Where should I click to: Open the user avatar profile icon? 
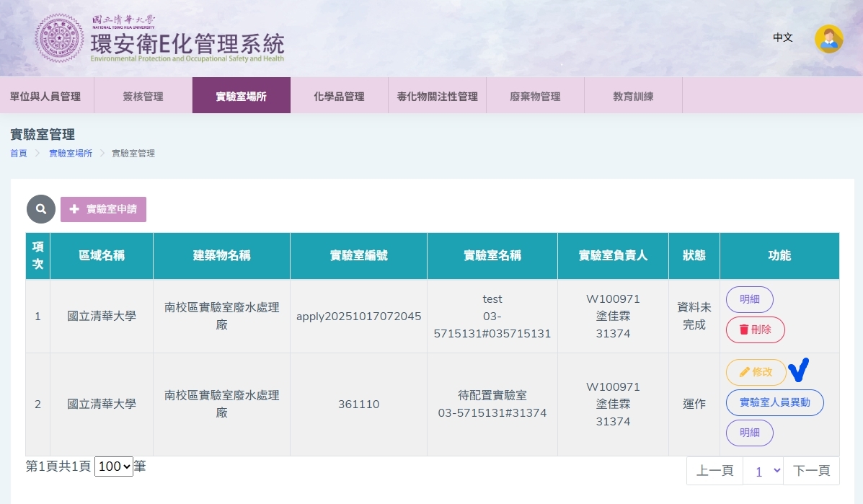point(828,39)
